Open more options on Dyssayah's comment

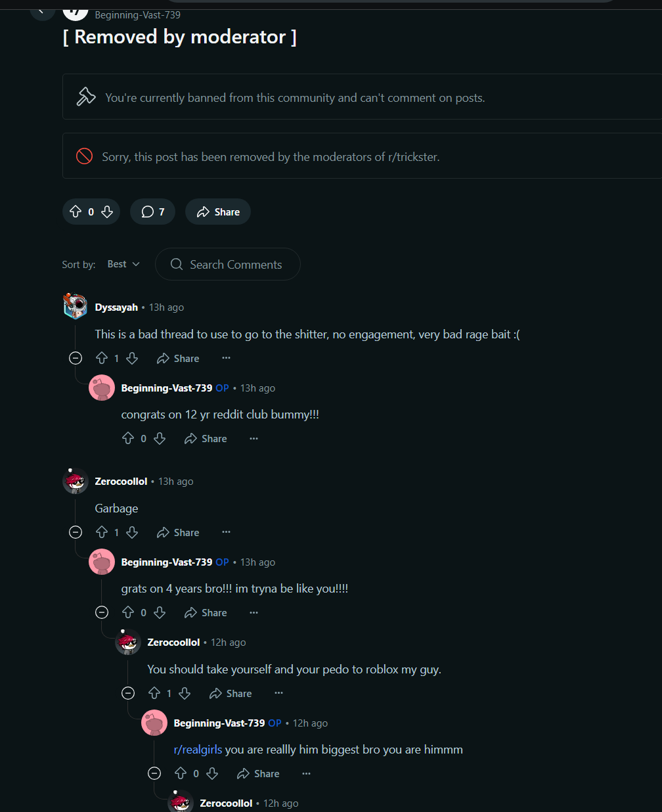pyautogui.click(x=226, y=358)
